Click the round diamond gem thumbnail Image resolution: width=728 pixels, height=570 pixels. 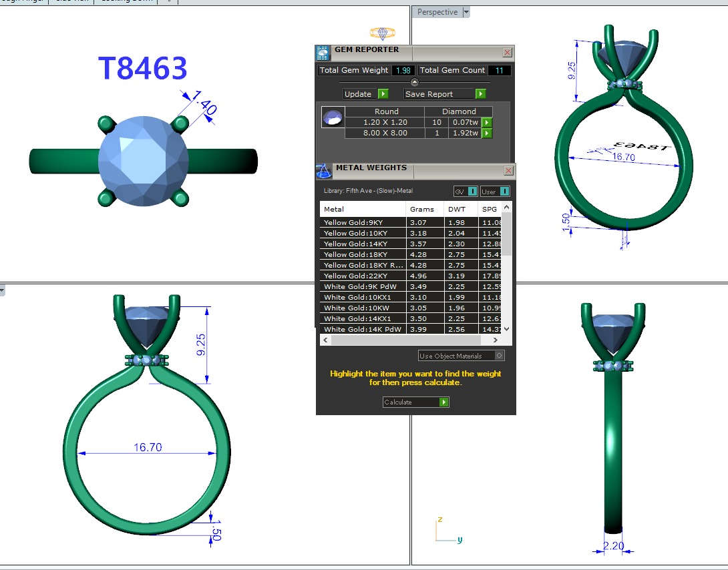pyautogui.click(x=333, y=117)
